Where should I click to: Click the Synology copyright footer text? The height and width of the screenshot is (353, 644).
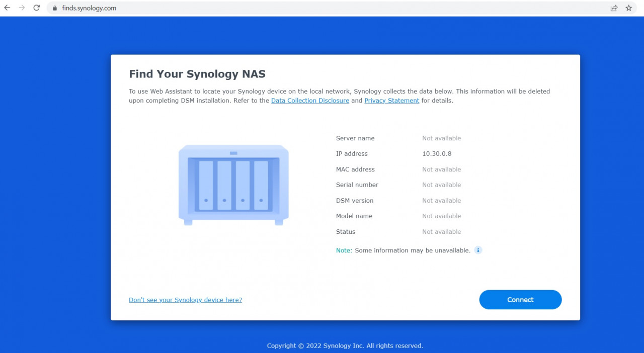tap(345, 346)
